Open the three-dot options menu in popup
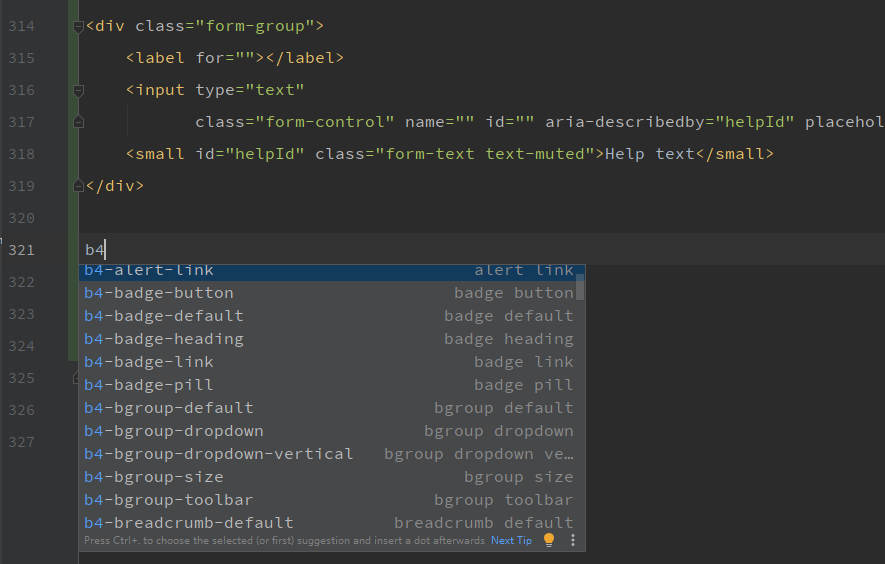885x564 pixels. coord(573,540)
